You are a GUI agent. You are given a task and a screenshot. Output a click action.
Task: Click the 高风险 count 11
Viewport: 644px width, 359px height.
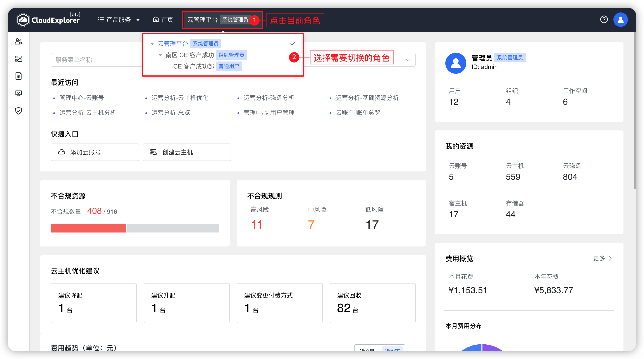click(256, 225)
